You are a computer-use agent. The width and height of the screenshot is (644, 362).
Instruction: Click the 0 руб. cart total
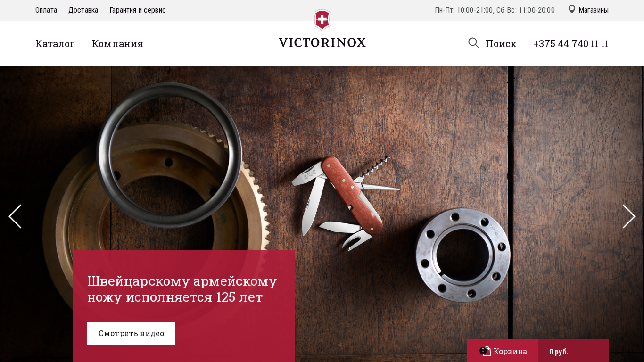pyautogui.click(x=559, y=352)
